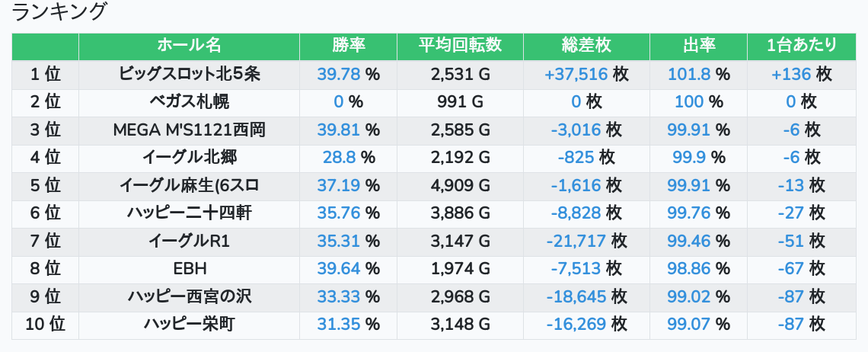Open the イーグル麻生(6スロ hall entry
The width and height of the screenshot is (868, 352).
tap(190, 185)
